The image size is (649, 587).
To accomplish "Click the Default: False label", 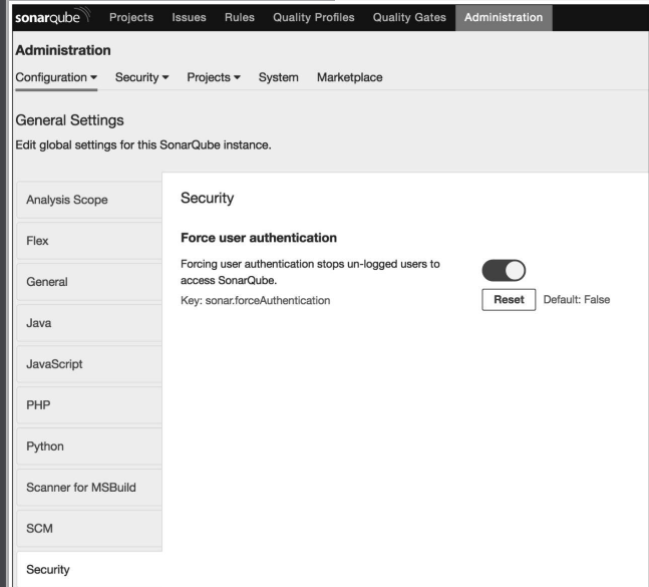I will tap(577, 300).
